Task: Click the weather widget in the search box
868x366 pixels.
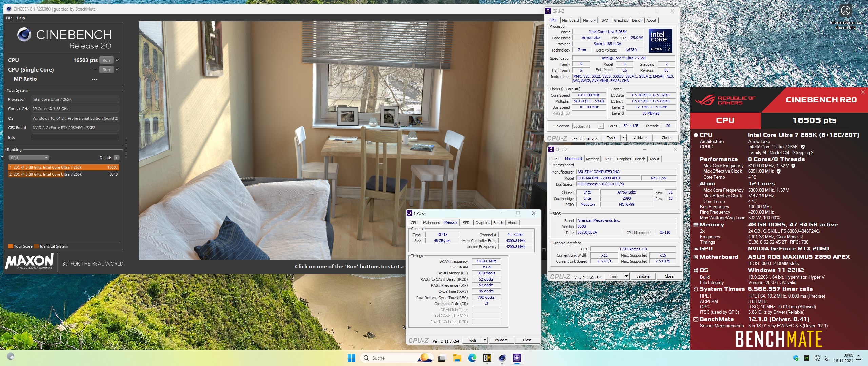Action: pyautogui.click(x=425, y=358)
